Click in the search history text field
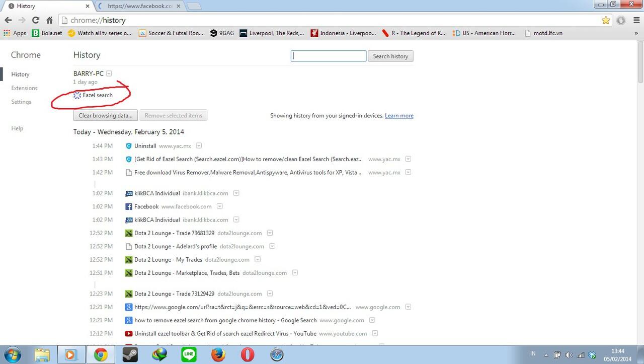The height and width of the screenshot is (364, 644). tap(329, 56)
